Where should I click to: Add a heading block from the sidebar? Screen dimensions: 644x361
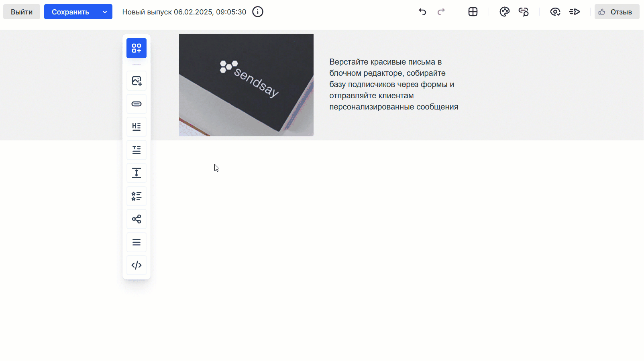coord(137,127)
